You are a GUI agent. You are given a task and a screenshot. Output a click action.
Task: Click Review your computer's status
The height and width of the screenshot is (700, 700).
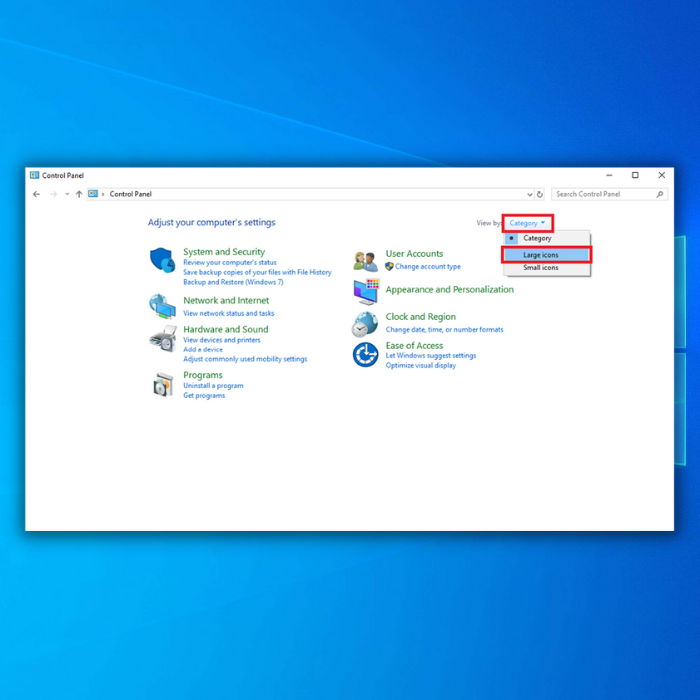tap(229, 262)
